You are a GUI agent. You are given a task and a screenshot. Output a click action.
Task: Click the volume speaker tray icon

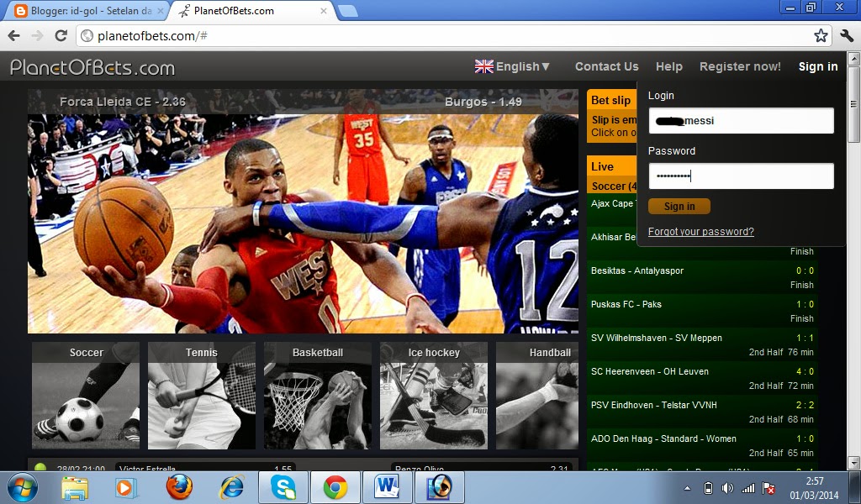coord(727,487)
